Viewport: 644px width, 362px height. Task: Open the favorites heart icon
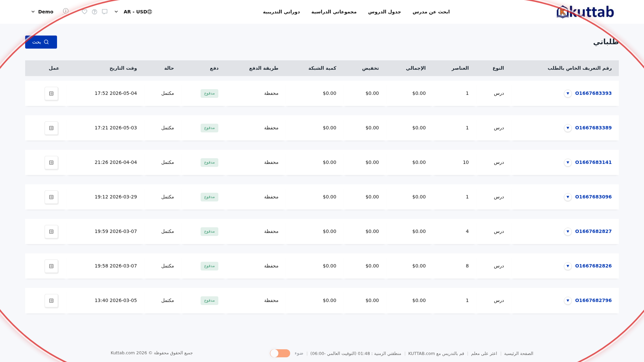[85, 12]
